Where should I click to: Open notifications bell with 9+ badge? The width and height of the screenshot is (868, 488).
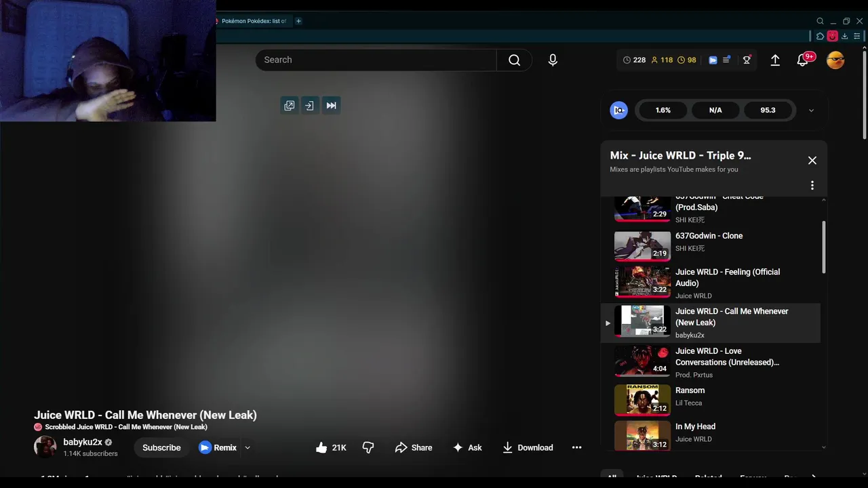(x=803, y=60)
